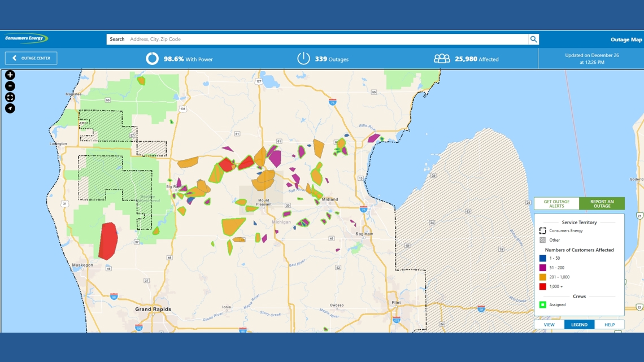Viewport: 644px width, 362px height.
Task: Click the With Power percentage circle icon
Action: coord(151,58)
